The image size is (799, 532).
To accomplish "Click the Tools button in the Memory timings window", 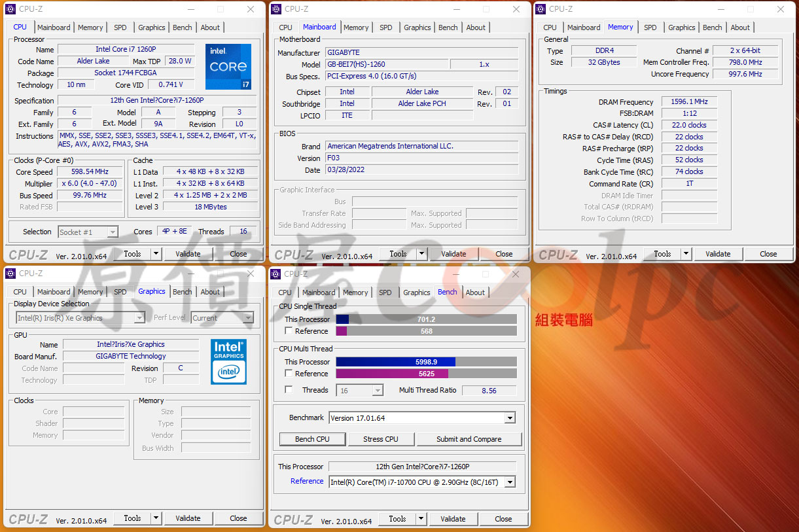I will tap(663, 254).
